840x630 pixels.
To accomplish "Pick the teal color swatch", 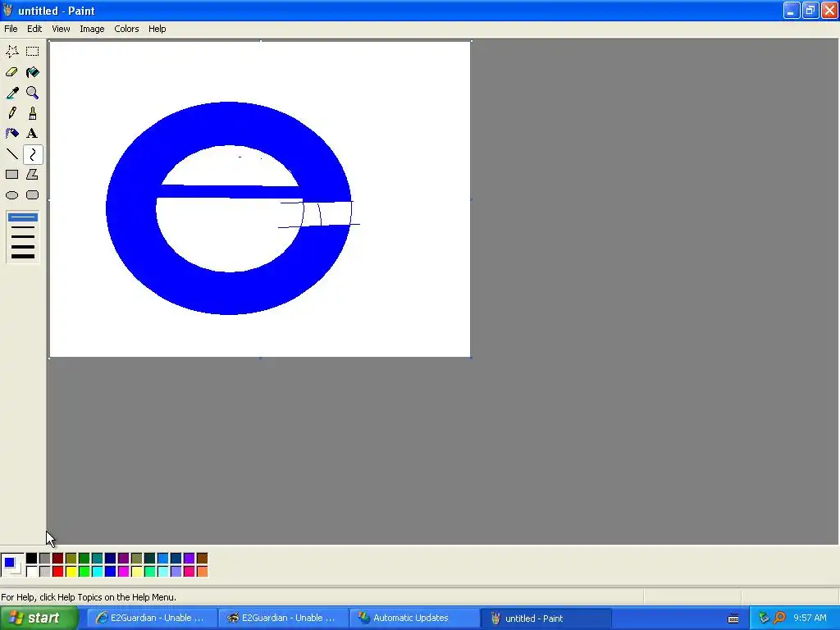I will click(97, 559).
